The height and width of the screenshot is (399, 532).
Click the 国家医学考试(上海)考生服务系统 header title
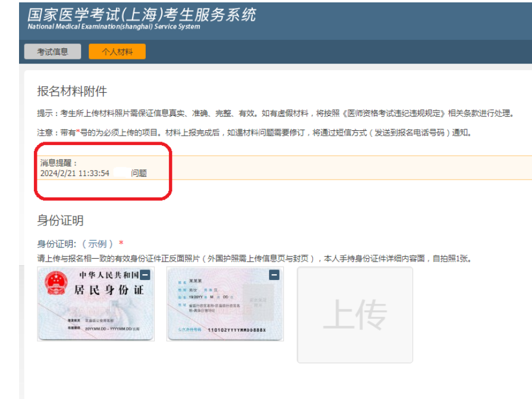[x=142, y=14]
